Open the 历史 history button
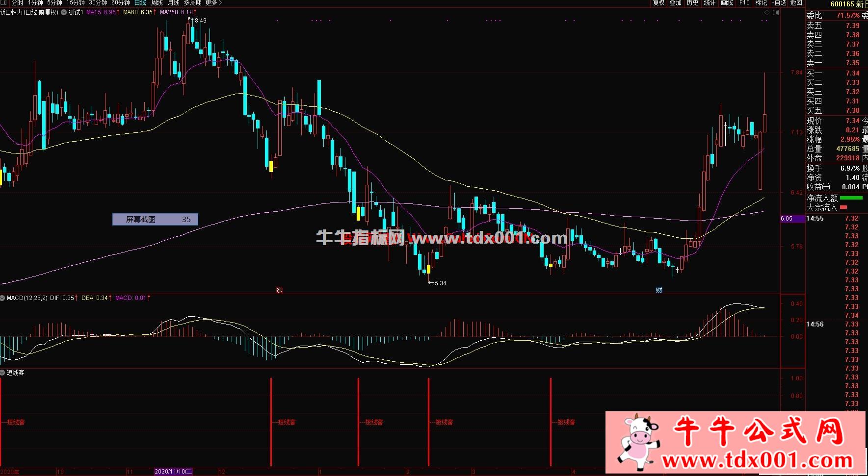 pyautogui.click(x=693, y=3)
